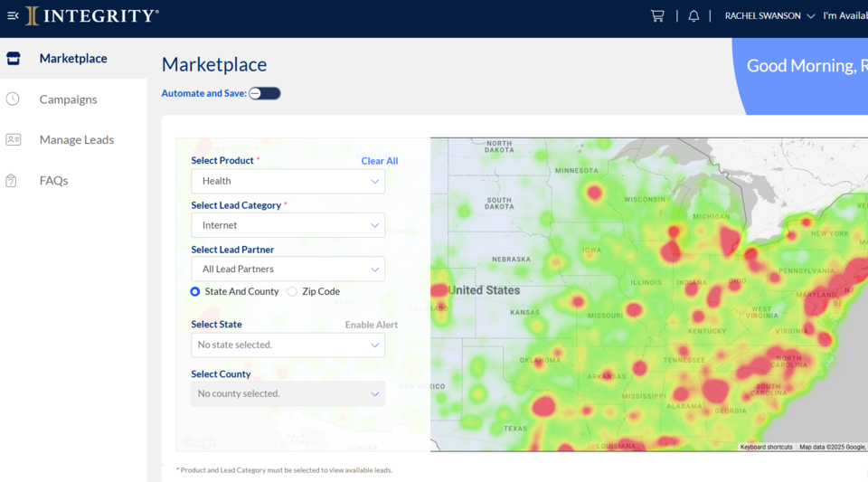Open the Select Product dropdown showing Health
This screenshot has width=868, height=482.
click(x=288, y=181)
